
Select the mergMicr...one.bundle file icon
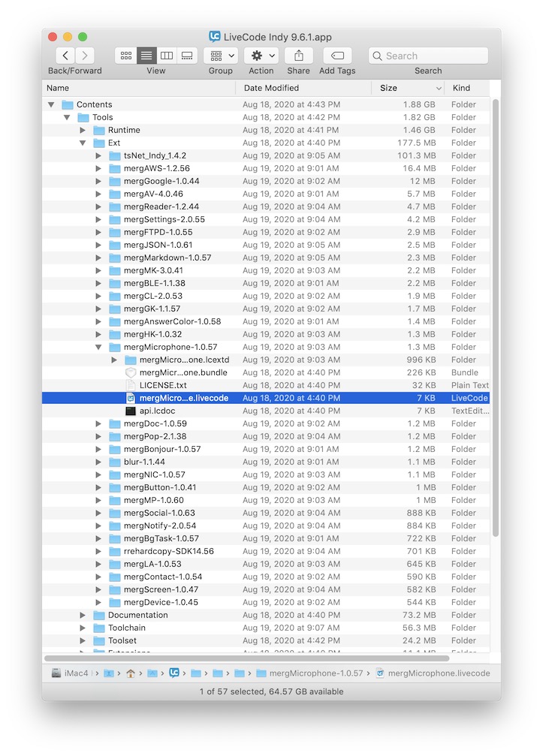130,372
